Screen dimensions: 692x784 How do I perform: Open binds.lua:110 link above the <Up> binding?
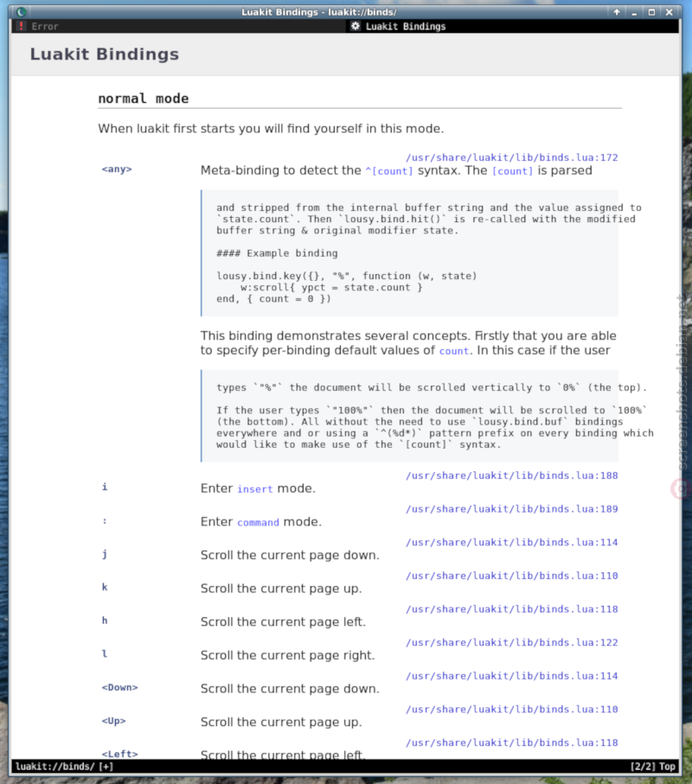tap(512, 710)
